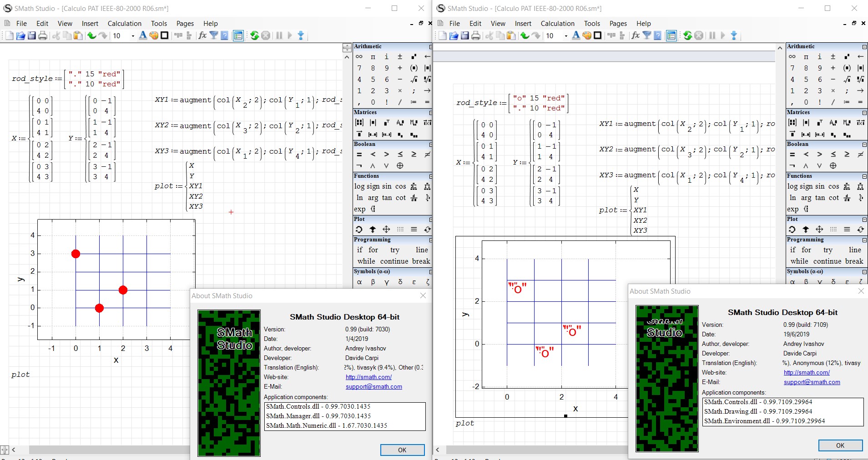The height and width of the screenshot is (460, 868).
Task: Click the Rotate plot icon in the left Plot panel
Action: pos(359,230)
